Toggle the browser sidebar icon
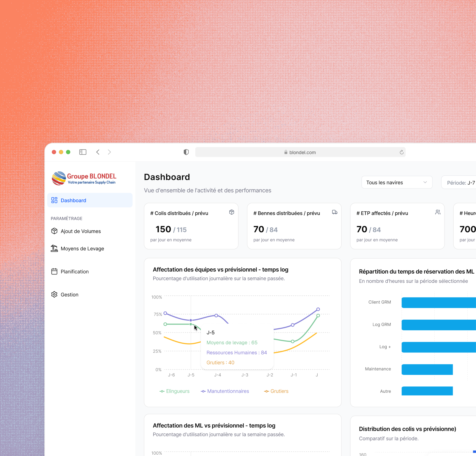Viewport: 476px width, 456px height. (83, 152)
